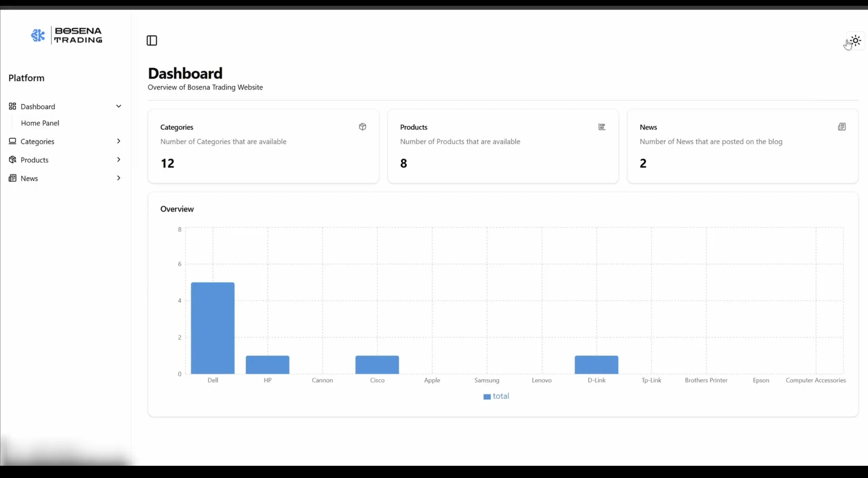
Task: Click the Cisco bar in the chart
Action: point(377,365)
